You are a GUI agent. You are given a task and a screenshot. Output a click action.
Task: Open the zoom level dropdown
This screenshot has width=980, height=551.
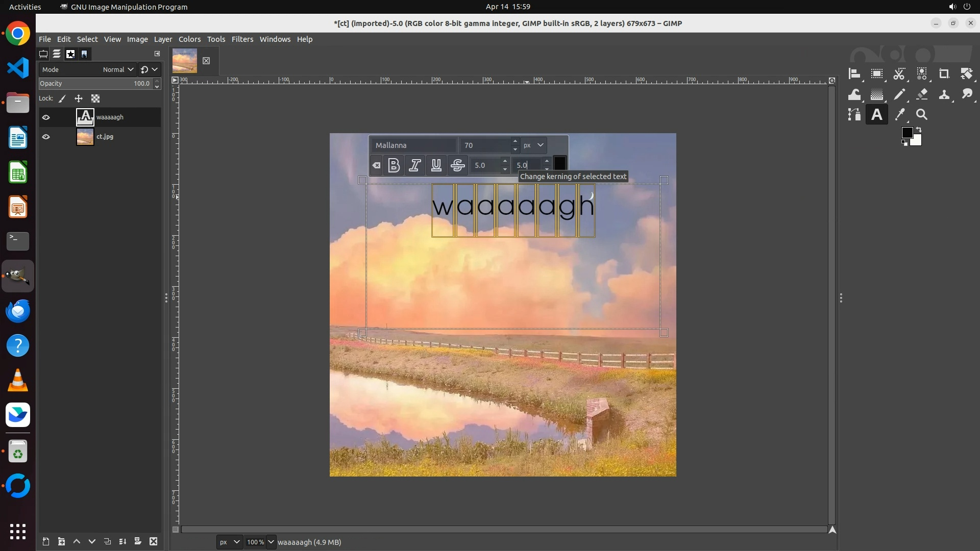click(271, 542)
